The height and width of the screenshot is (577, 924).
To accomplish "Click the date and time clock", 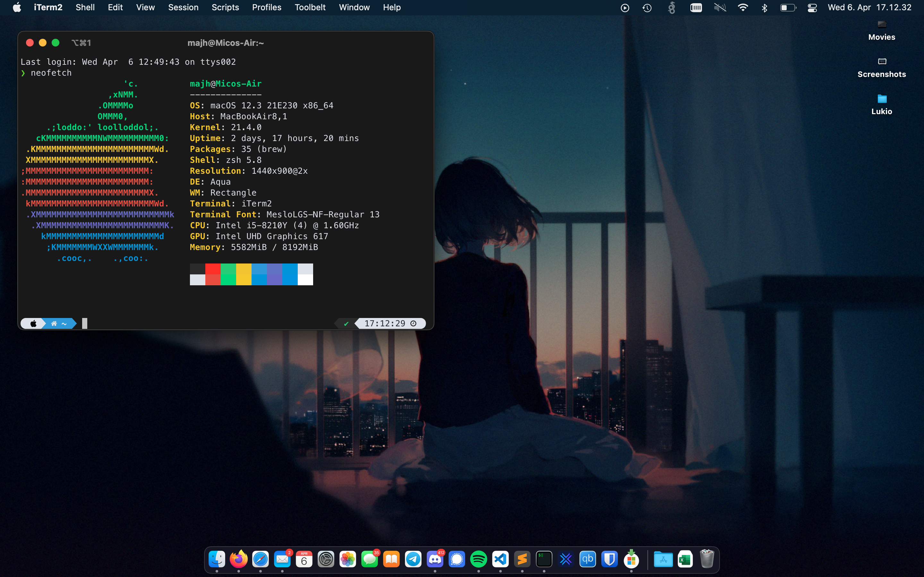I will click(869, 8).
